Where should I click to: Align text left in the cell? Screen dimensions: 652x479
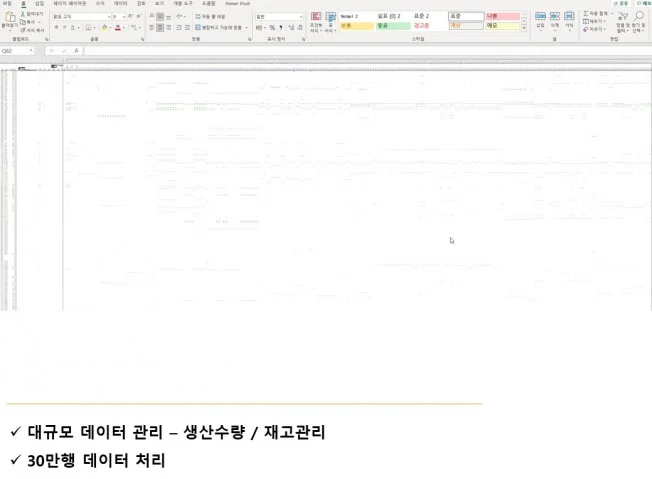(x=151, y=27)
